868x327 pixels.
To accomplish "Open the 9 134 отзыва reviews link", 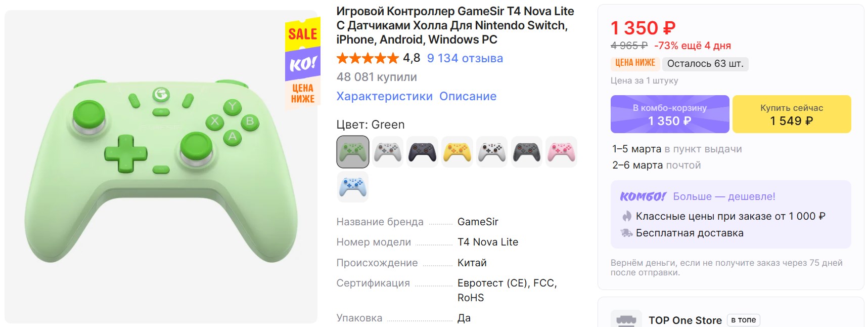I will click(465, 59).
